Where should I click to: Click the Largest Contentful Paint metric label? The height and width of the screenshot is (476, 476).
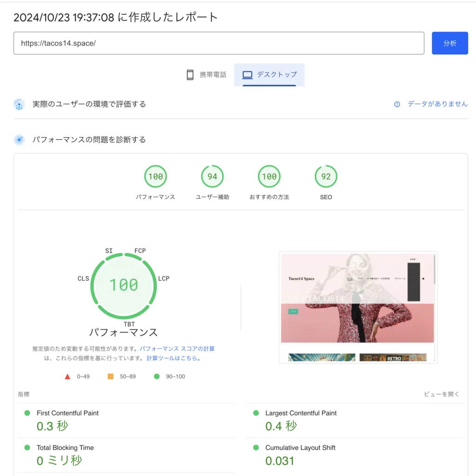click(301, 413)
